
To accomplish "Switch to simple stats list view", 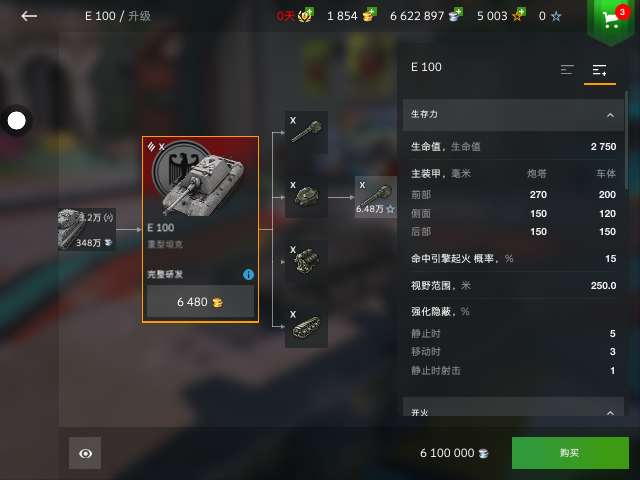I will 567,70.
